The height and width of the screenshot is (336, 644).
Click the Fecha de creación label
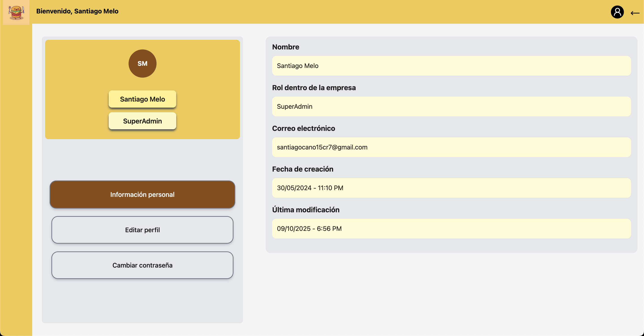point(303,169)
